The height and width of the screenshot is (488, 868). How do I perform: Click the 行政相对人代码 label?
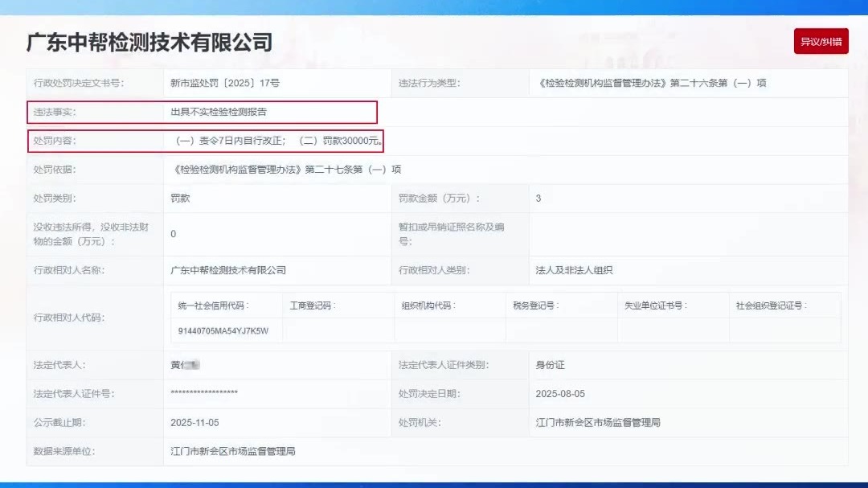click(x=69, y=318)
